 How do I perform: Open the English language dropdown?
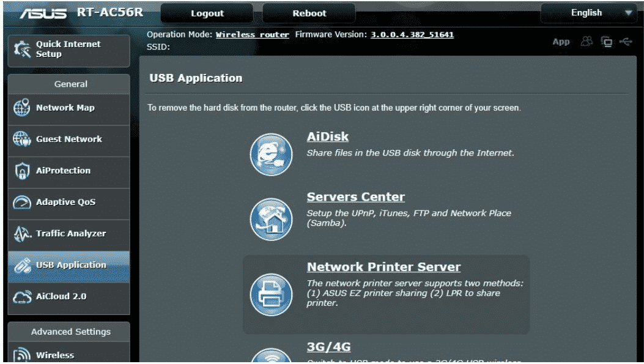(x=588, y=13)
